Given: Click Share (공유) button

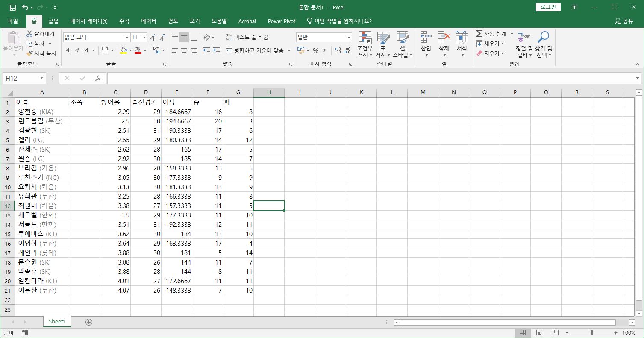Looking at the screenshot, I should click(x=624, y=21).
